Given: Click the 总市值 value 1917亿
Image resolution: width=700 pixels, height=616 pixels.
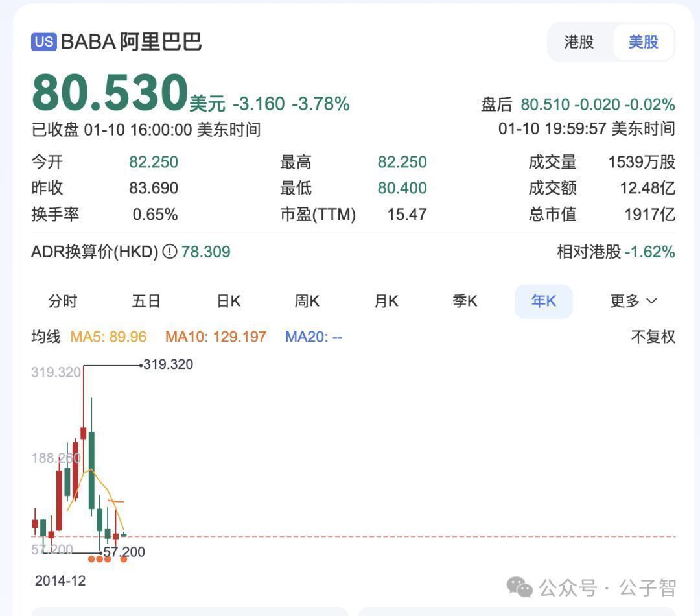Looking at the screenshot, I should (x=649, y=215).
